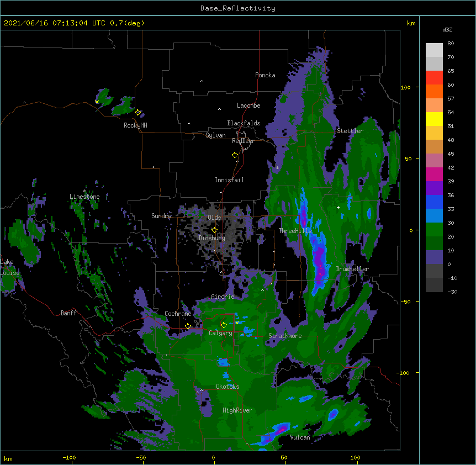The width and height of the screenshot is (476, 465).
Task: Click the km label at top right
Action: click(411, 23)
